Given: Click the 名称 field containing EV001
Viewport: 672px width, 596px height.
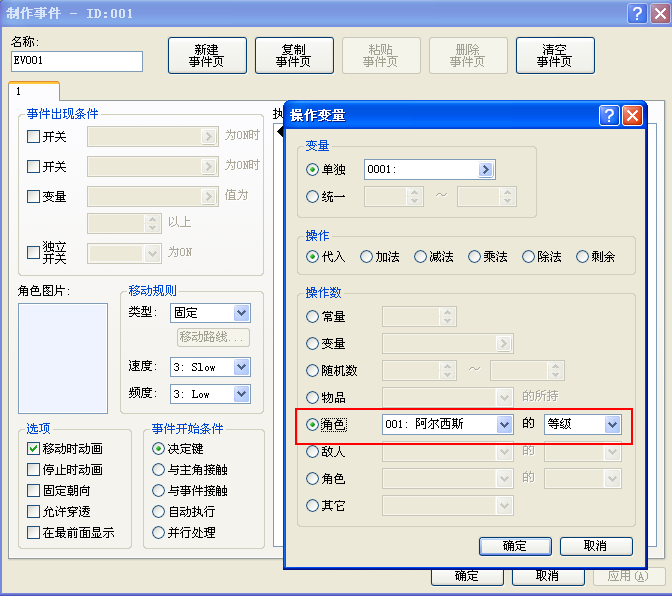Looking at the screenshot, I should [77, 61].
